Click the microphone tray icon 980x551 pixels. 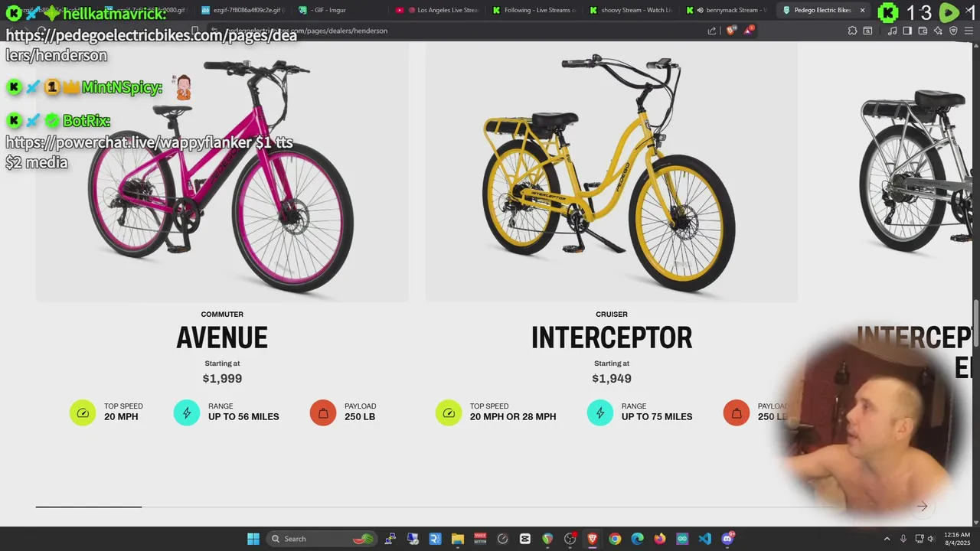(903, 539)
